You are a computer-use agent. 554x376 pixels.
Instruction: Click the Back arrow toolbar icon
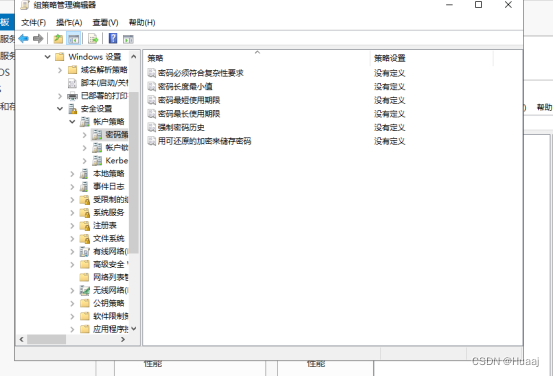tap(23, 39)
